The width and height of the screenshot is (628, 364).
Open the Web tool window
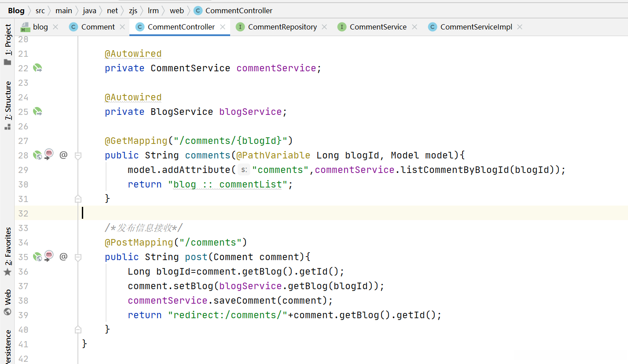pyautogui.click(x=7, y=302)
